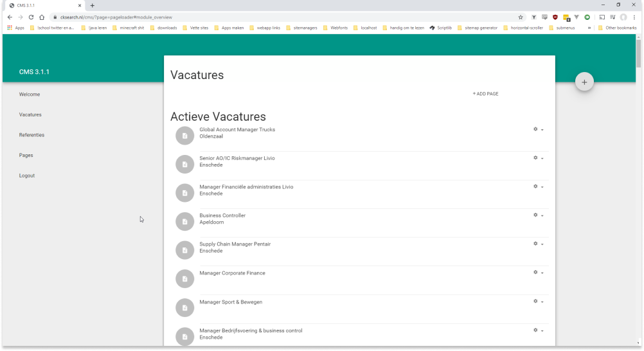Open the Scriptlib bookmark
Viewport: 644px width, 351px height.
point(441,28)
